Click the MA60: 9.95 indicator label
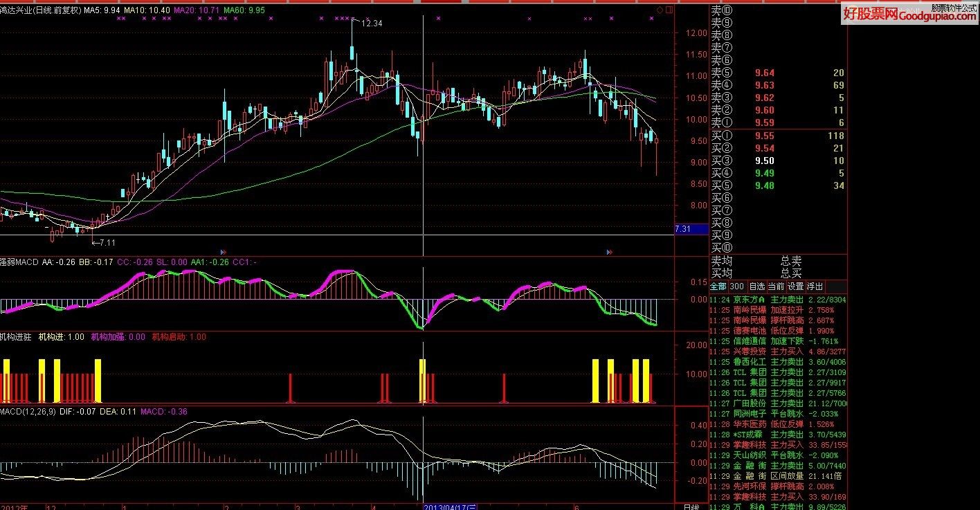 244,10
